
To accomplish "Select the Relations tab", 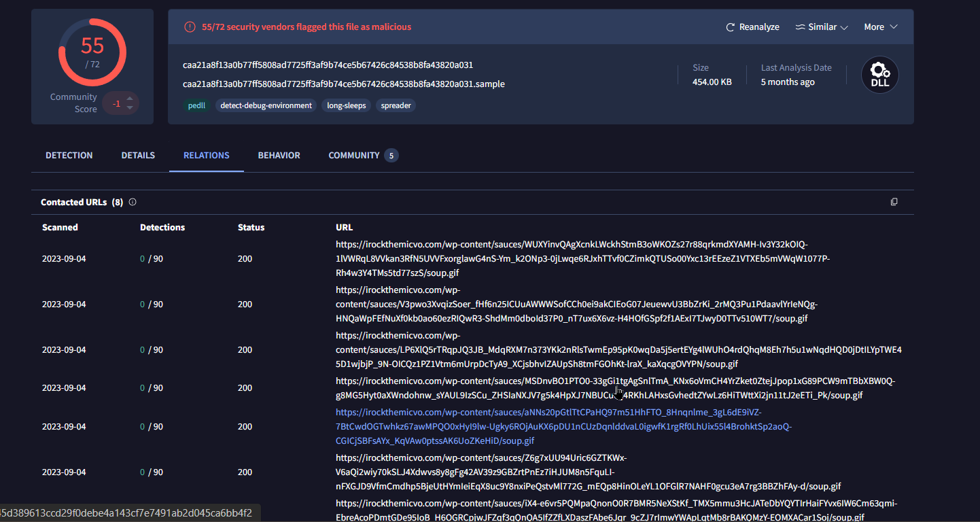I will click(x=207, y=156).
